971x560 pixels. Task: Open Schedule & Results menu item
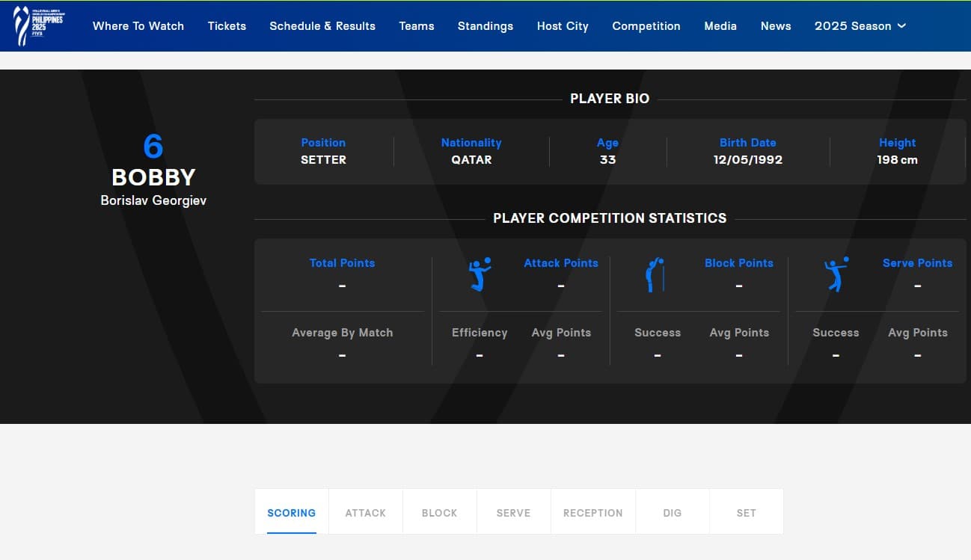[x=322, y=25]
